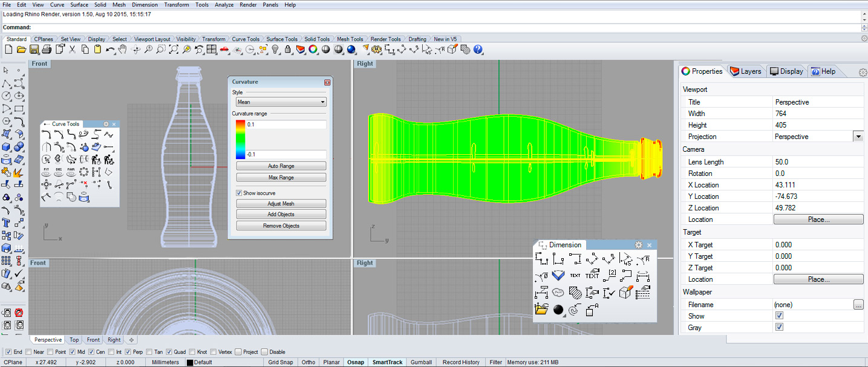The width and height of the screenshot is (868, 367).
Task: Click the Save file icon in Standard toolbar
Action: click(34, 50)
